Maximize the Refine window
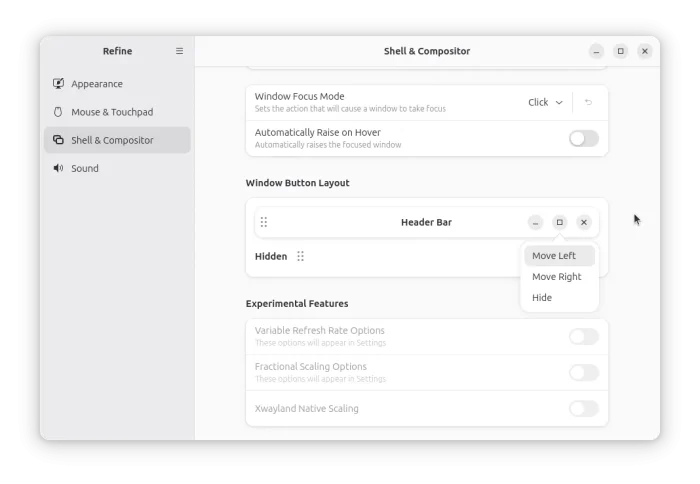The width and height of the screenshot is (700, 484). (x=621, y=51)
